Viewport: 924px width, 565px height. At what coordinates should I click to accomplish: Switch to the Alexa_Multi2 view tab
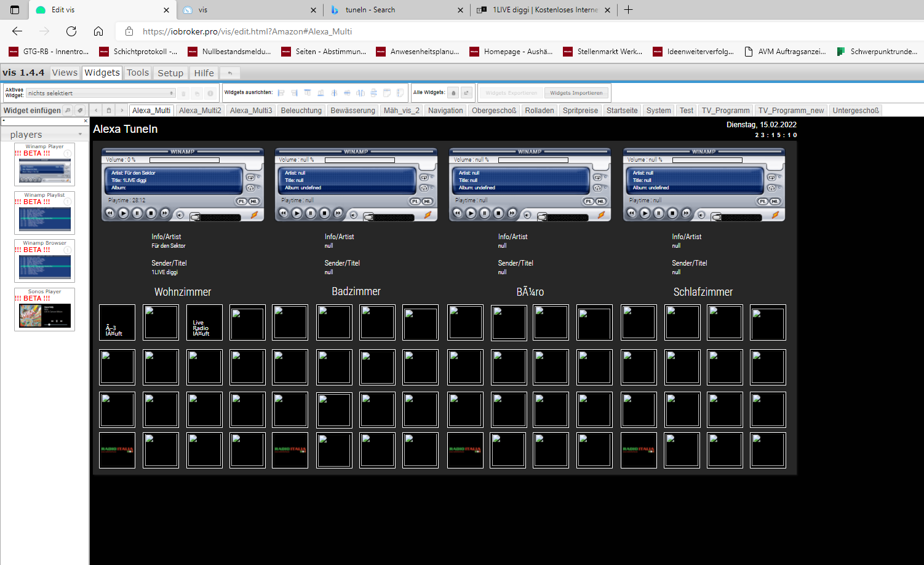200,111
